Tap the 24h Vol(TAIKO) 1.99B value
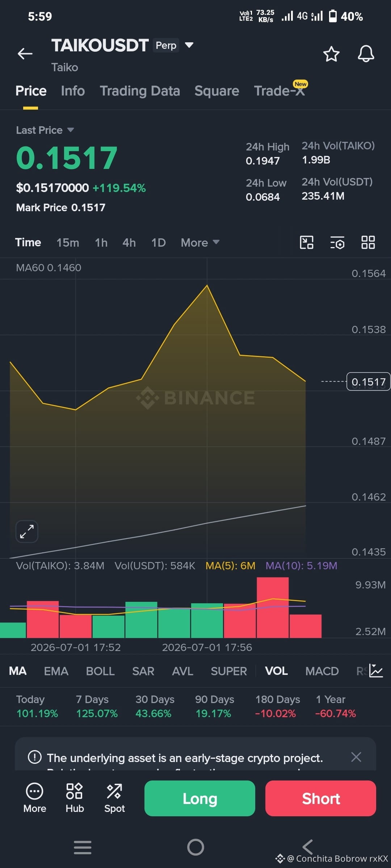The height and width of the screenshot is (868, 391). point(316,159)
